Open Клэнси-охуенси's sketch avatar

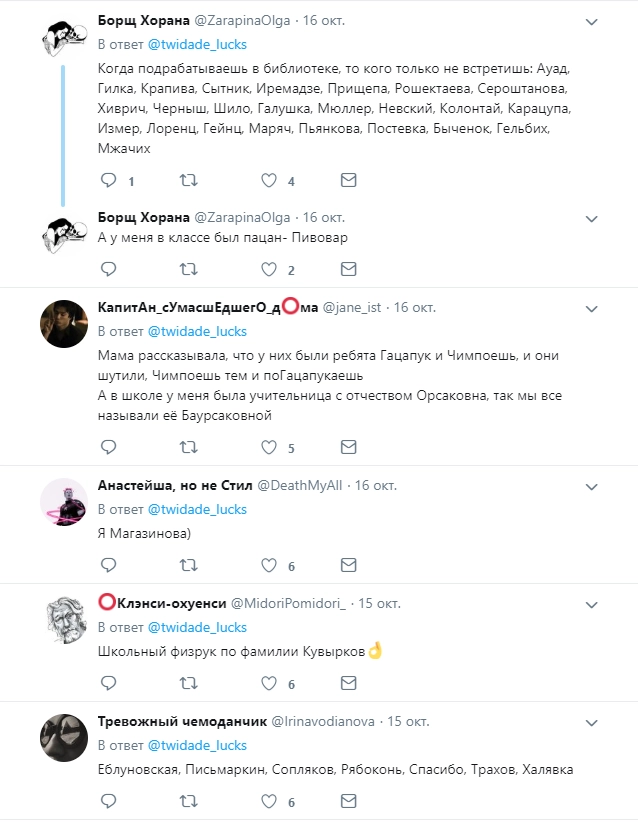tap(62, 622)
